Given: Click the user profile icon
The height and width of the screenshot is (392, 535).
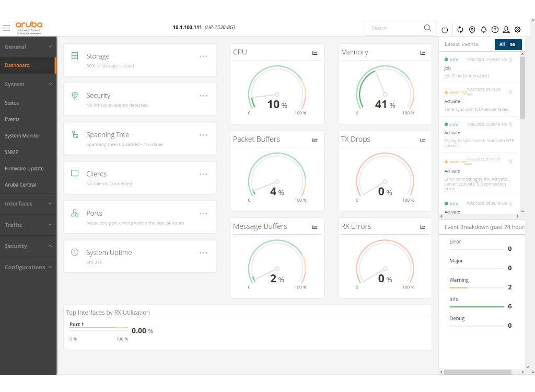Looking at the screenshot, I should pos(506,30).
